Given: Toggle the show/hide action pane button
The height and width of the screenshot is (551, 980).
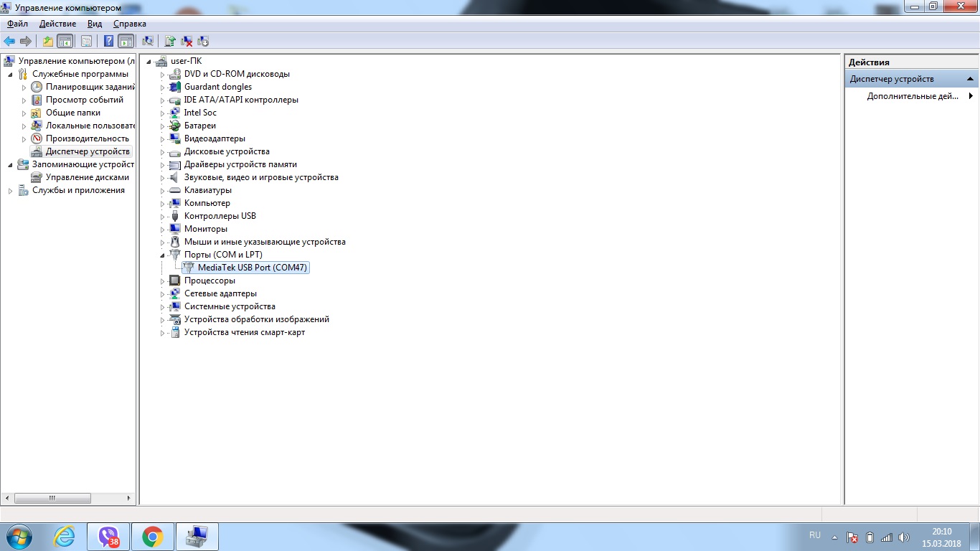Looking at the screenshot, I should click(126, 42).
